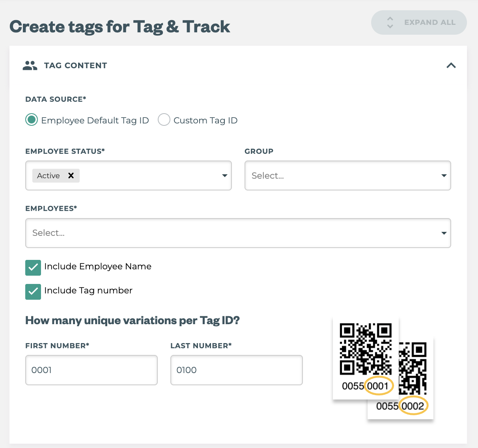Screen dimensions: 478x448
Task: Click the Expand All arrows icon
Action: coord(390,22)
